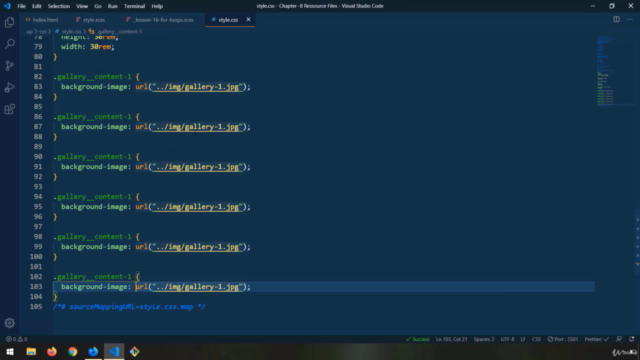
Task: Open the editor More Actions ellipsis
Action: (x=629, y=19)
